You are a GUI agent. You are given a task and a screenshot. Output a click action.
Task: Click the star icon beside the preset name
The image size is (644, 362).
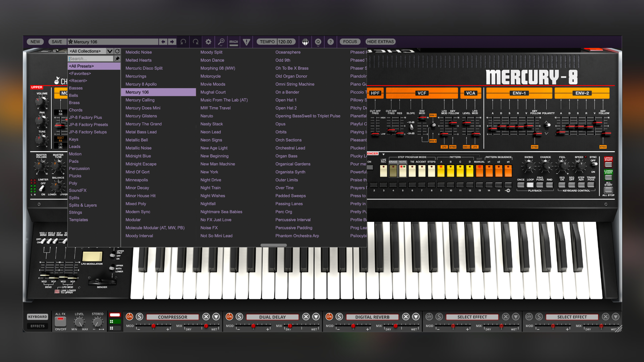tap(70, 42)
